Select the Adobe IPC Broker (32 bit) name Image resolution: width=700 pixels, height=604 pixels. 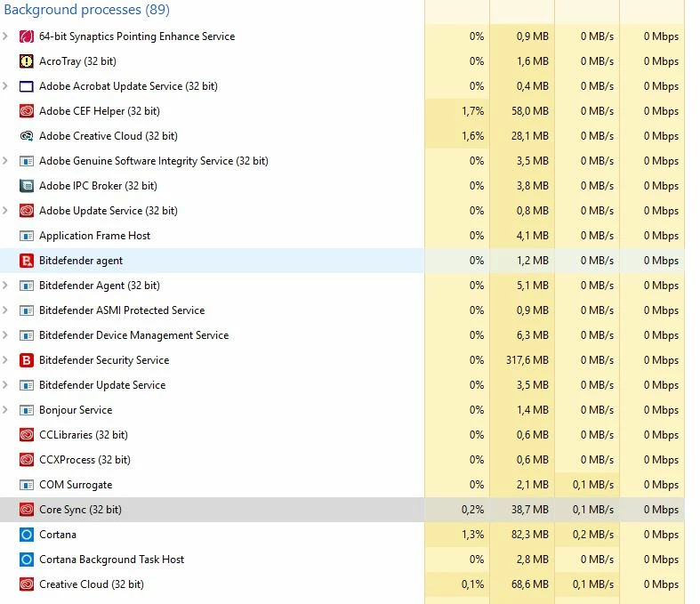[98, 186]
